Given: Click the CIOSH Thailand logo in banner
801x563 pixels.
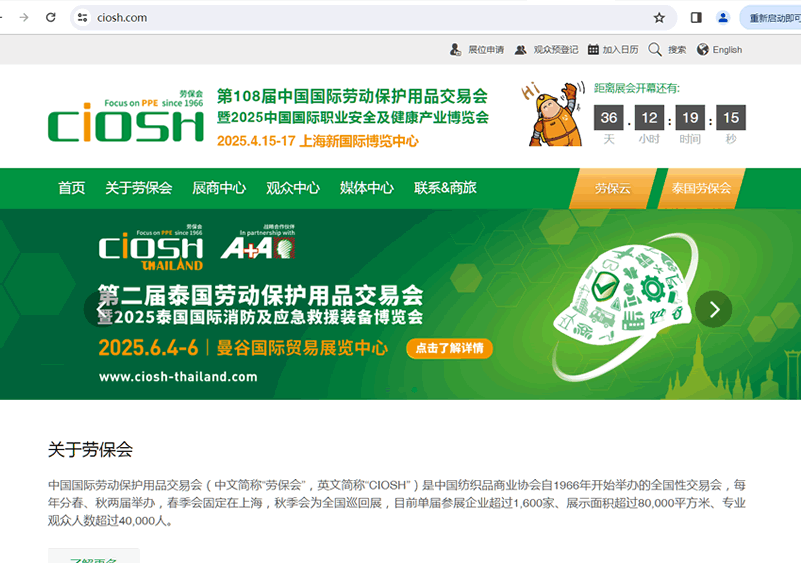Looking at the screenshot, I should click(151, 247).
